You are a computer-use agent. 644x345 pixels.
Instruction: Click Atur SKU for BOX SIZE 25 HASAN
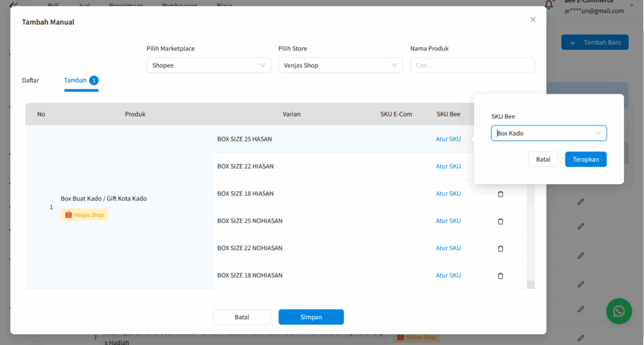448,139
